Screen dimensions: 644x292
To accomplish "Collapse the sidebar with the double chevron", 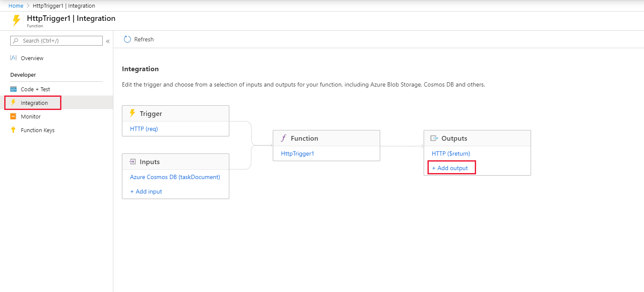I will coord(107,41).
